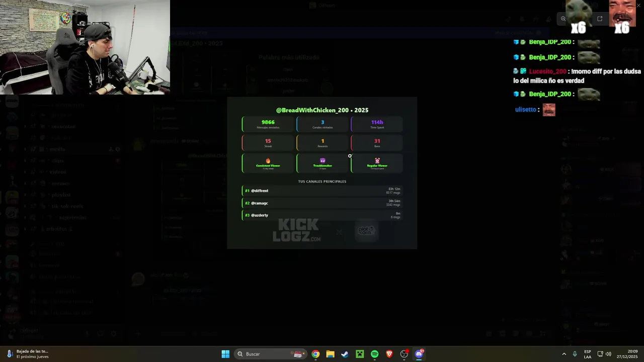Click the zoom magnifier icon in image viewer

click(x=563, y=19)
